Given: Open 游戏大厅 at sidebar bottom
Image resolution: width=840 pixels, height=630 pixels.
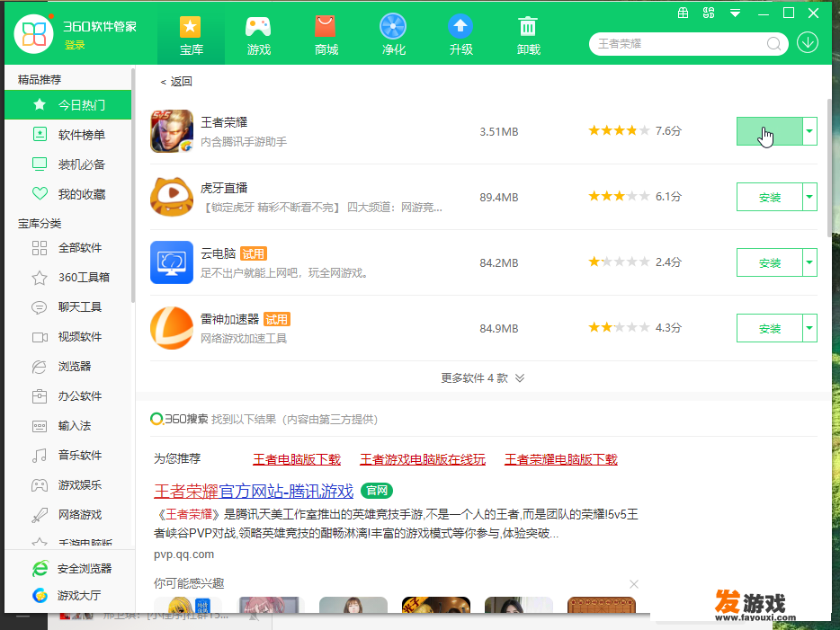Looking at the screenshot, I should (x=67, y=595).
